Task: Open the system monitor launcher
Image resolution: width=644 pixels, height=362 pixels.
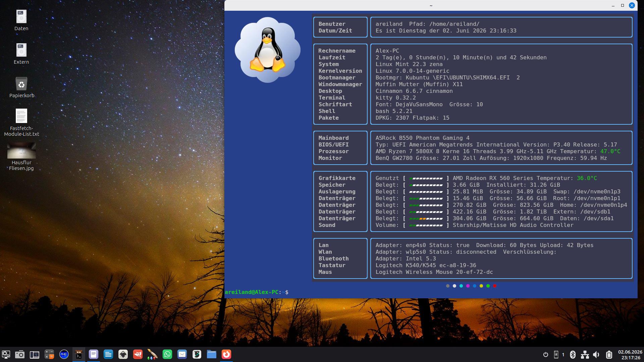Action: (x=35, y=354)
